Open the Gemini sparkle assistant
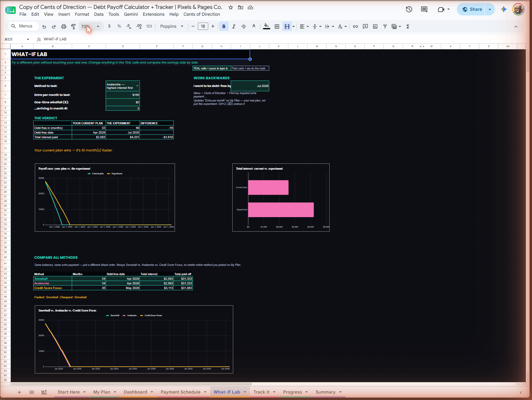 point(504,9)
